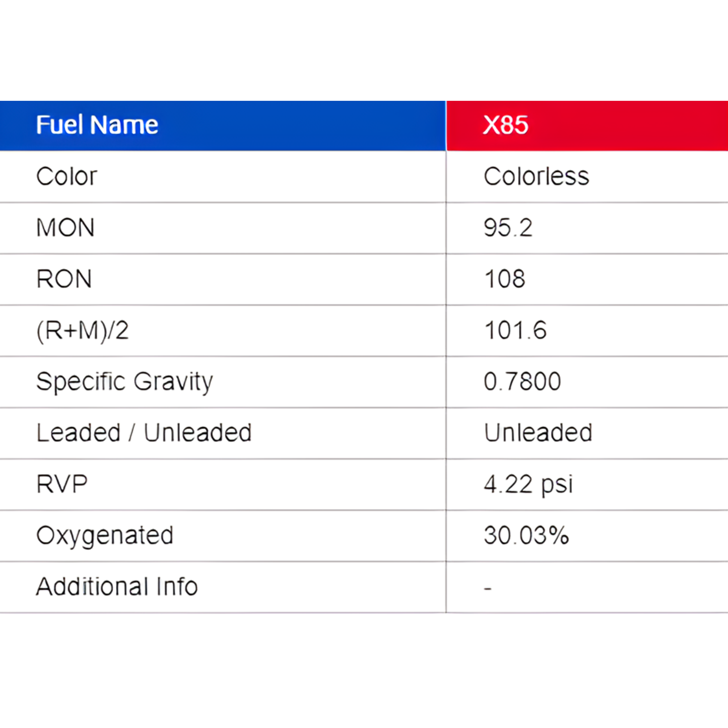Select the 101.6 value cell
Image resolution: width=728 pixels, height=728 pixels.
[x=515, y=331]
